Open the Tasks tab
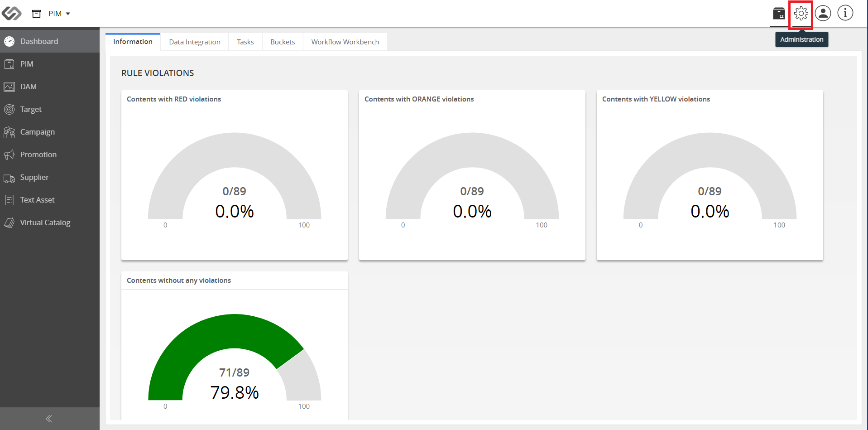The width and height of the screenshot is (868, 430). click(x=245, y=42)
